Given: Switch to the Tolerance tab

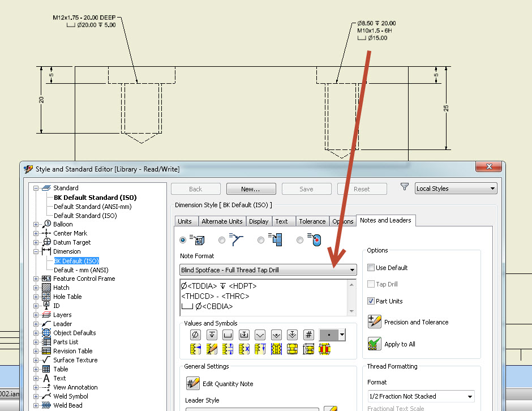Looking at the screenshot, I should (x=312, y=221).
